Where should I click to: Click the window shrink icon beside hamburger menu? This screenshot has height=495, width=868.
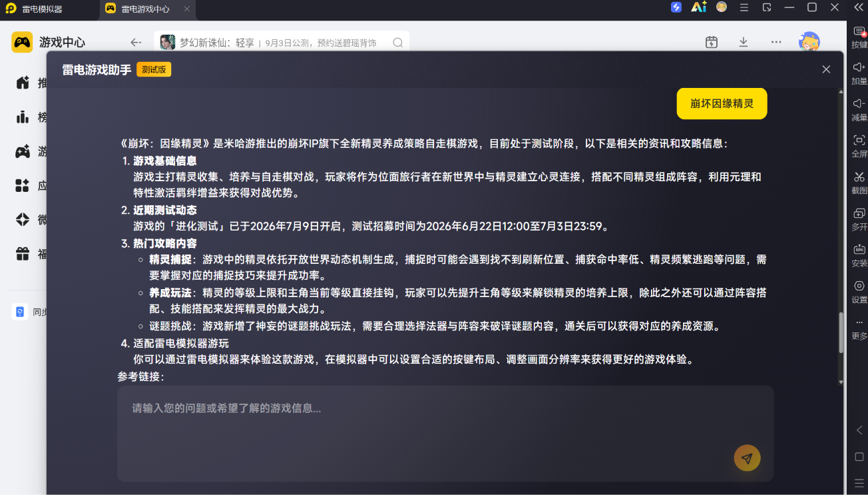pyautogui.click(x=767, y=7)
